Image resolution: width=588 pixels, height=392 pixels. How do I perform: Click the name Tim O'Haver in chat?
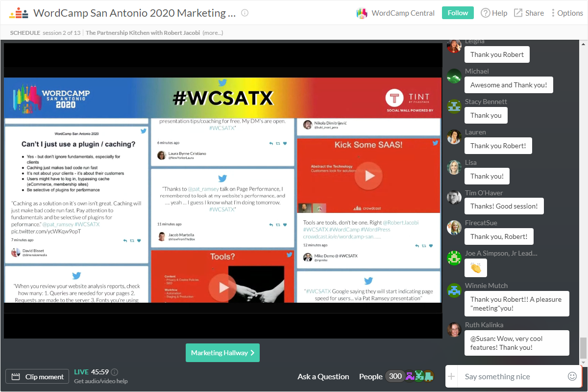(x=484, y=193)
